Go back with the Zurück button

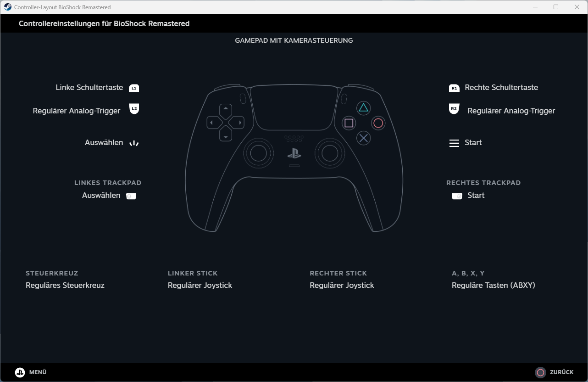pos(555,372)
